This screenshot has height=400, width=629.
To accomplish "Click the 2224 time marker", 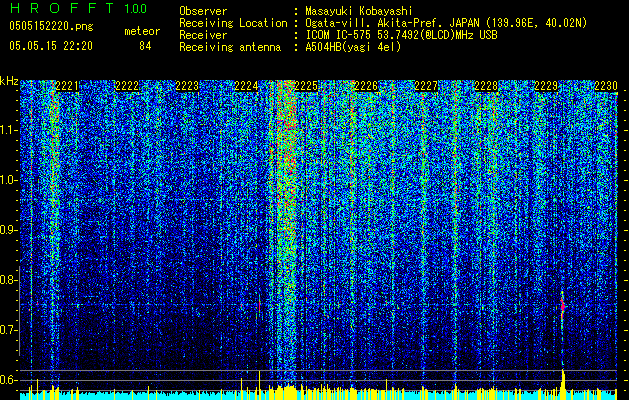I will click(246, 86).
